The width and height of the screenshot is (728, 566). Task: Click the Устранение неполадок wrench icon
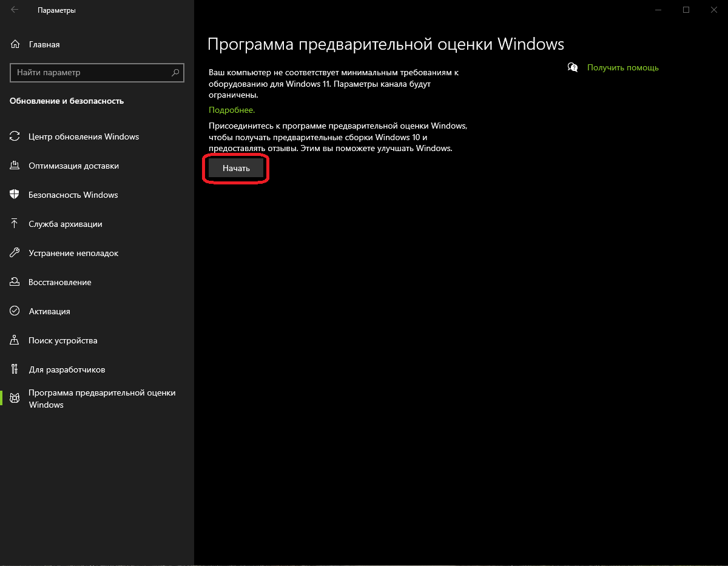pos(15,253)
